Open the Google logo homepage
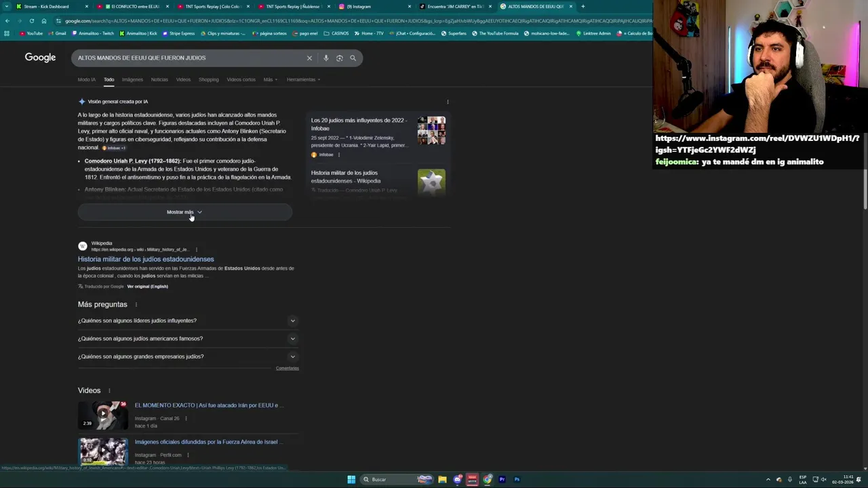 coord(40,58)
